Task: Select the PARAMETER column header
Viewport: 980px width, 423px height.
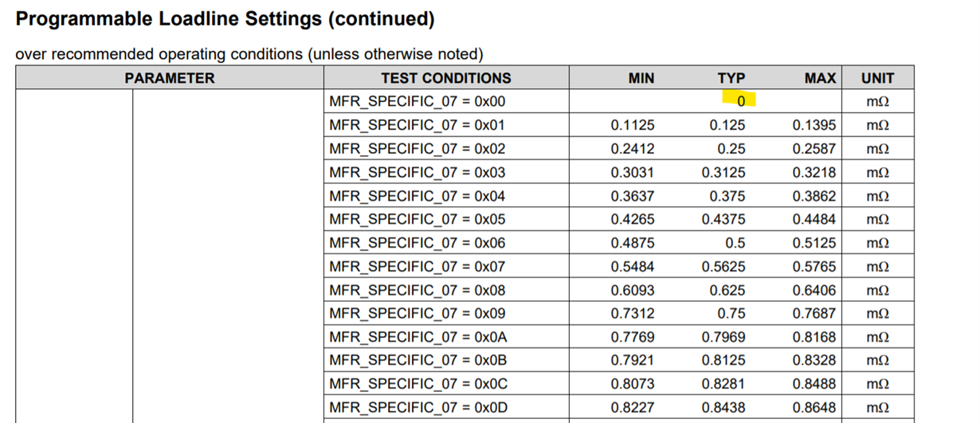Action: [x=170, y=78]
